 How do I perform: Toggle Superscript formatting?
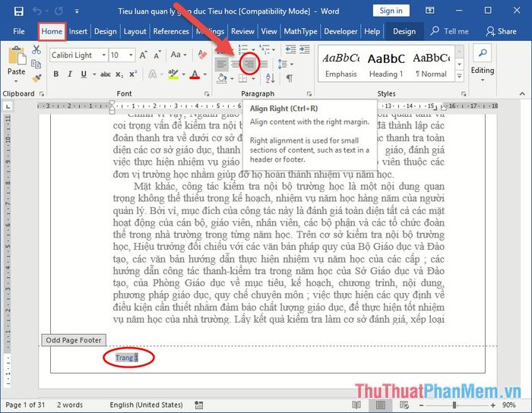pyautogui.click(x=133, y=74)
